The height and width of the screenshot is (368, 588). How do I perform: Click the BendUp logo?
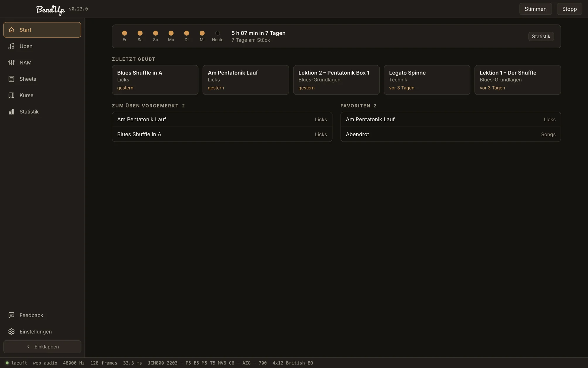(x=50, y=10)
